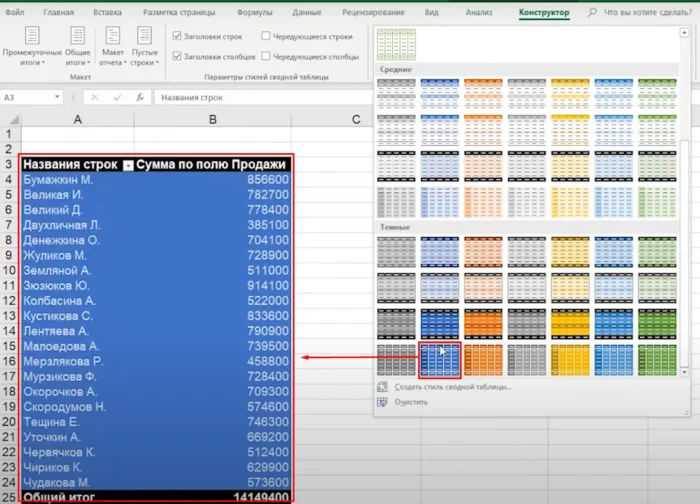Click the Очистить clear style icon
Viewport: 700px width, 504px height.
pos(382,402)
